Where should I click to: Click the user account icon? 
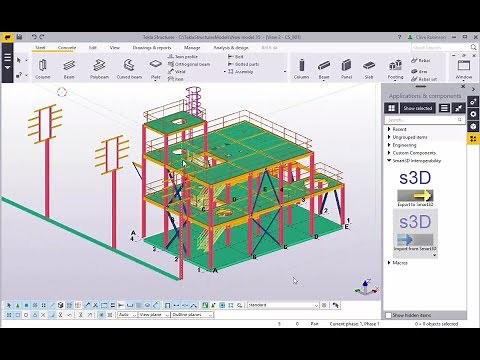point(410,37)
